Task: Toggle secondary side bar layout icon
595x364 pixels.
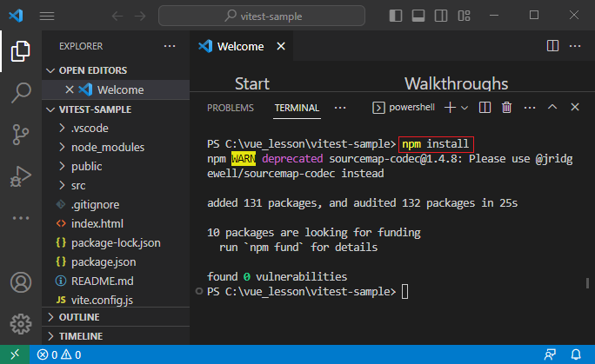Action: (441, 16)
